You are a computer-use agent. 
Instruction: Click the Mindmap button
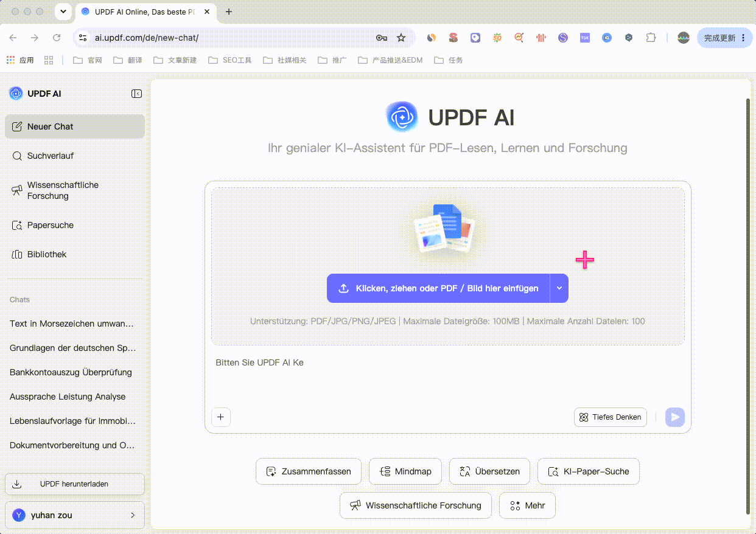click(405, 471)
